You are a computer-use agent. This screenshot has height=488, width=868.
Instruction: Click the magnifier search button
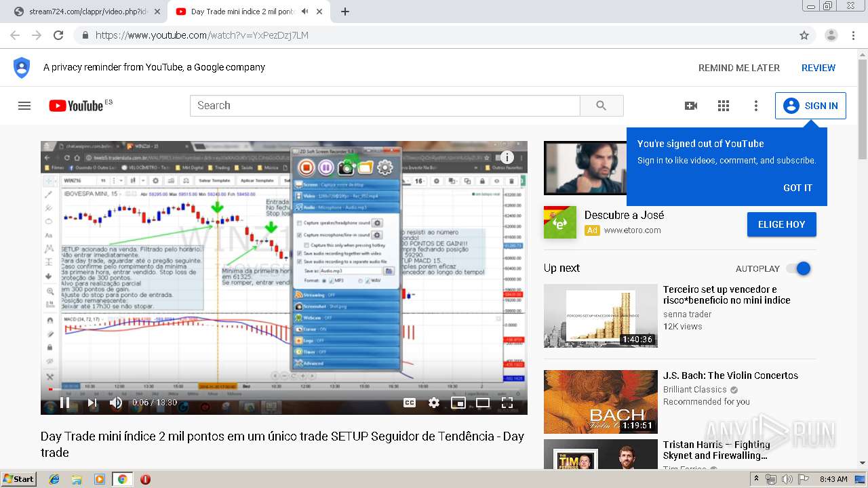click(x=601, y=106)
